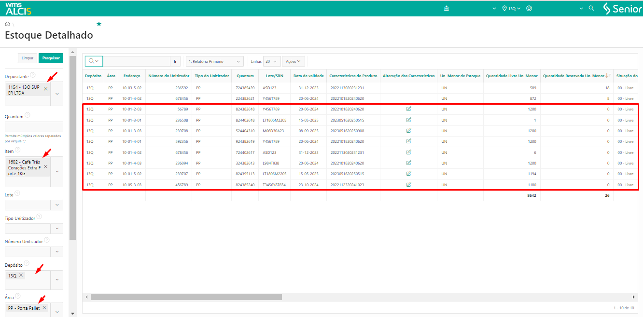
Task: Click the magnifier search icon in top bar
Action: click(x=591, y=8)
